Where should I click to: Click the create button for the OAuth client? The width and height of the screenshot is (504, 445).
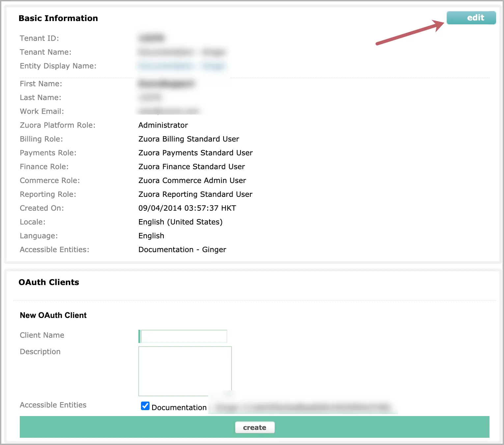255,427
